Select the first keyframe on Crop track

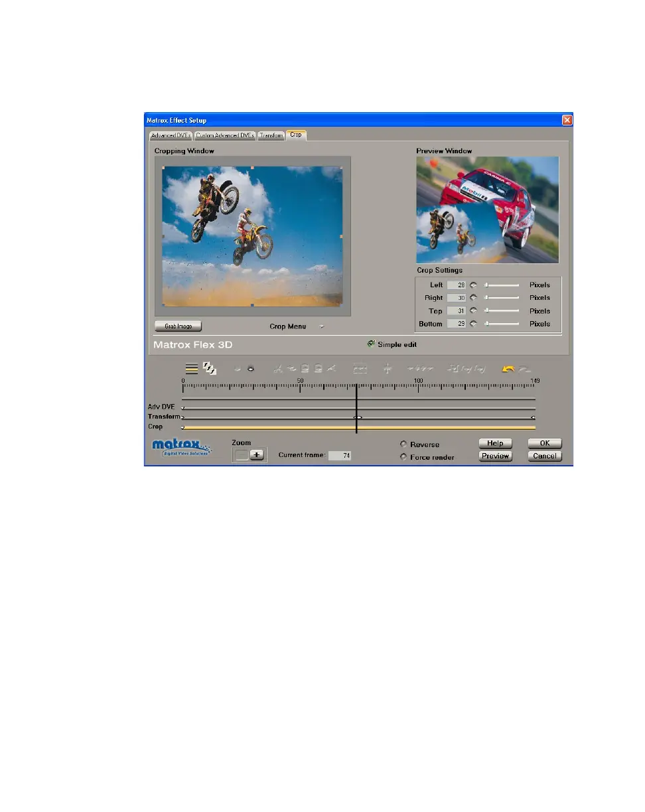click(183, 428)
